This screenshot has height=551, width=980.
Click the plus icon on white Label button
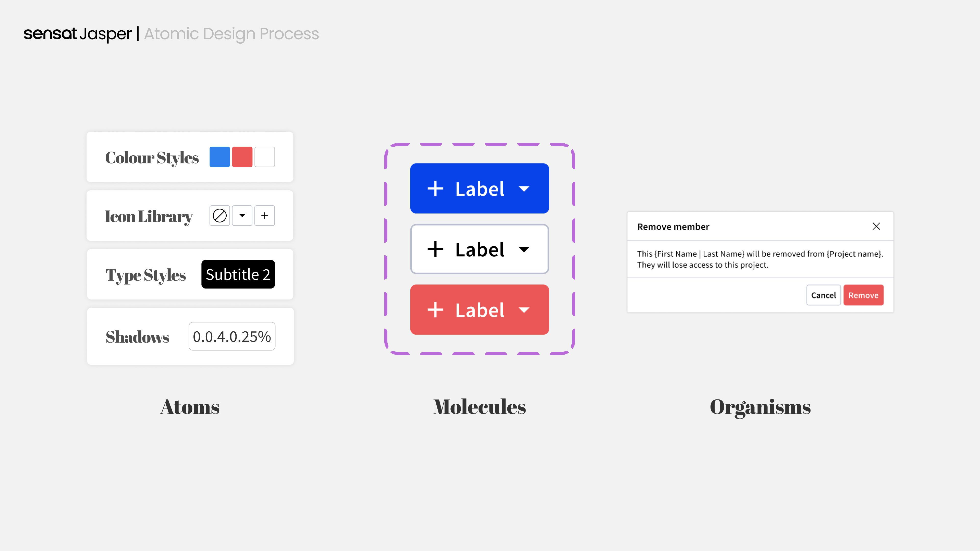[x=435, y=249]
